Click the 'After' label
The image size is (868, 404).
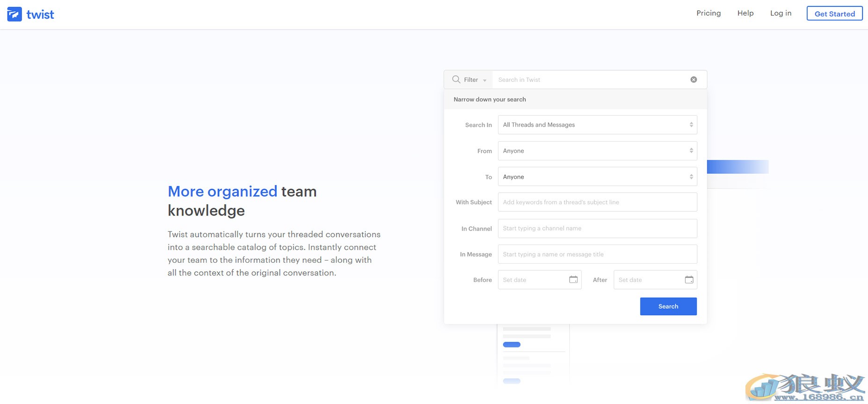[x=600, y=280]
